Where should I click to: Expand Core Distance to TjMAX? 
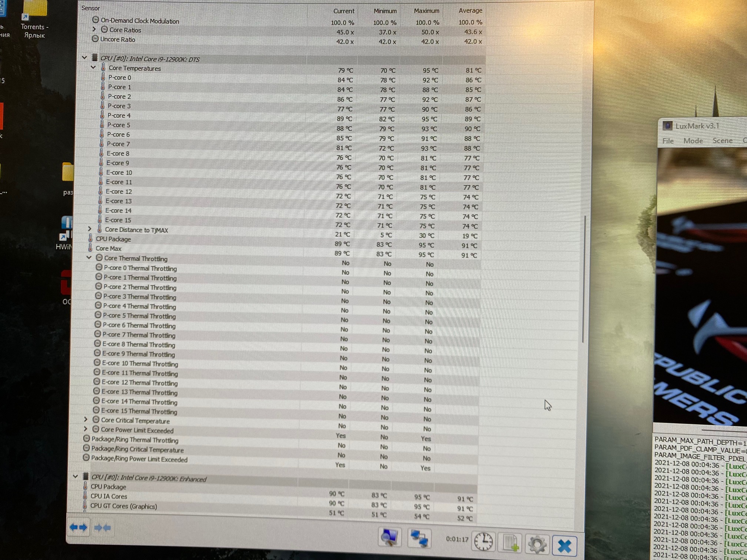pyautogui.click(x=90, y=229)
